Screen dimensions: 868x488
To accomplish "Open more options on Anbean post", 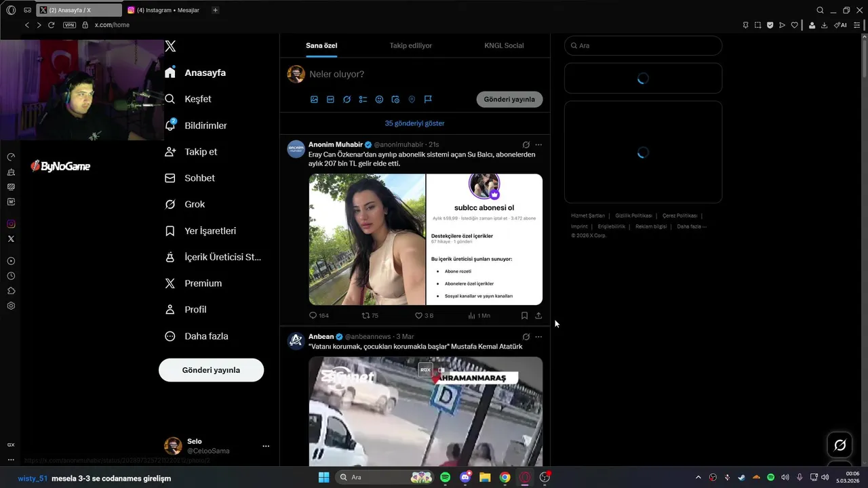I will pyautogui.click(x=538, y=337).
